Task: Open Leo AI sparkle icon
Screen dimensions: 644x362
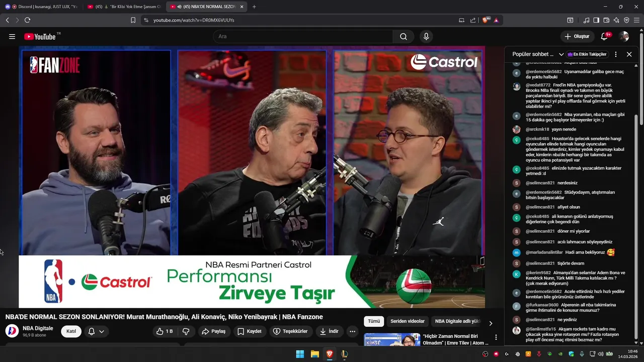Action: (616, 20)
